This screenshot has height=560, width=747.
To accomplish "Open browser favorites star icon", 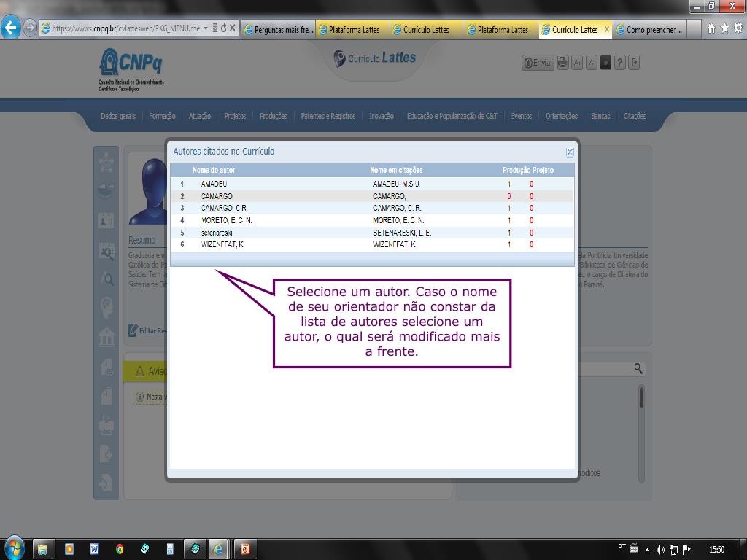I will pos(724,28).
